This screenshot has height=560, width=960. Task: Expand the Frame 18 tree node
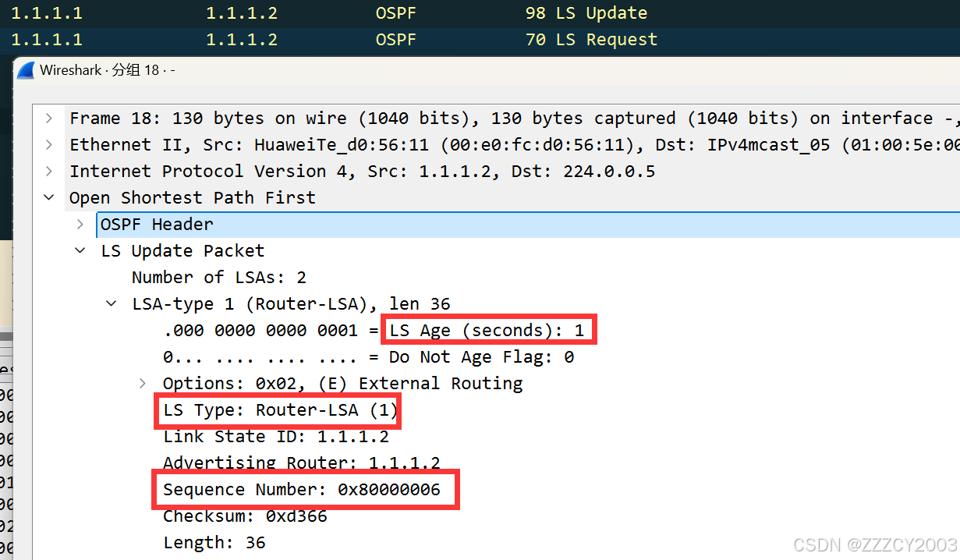coord(49,119)
